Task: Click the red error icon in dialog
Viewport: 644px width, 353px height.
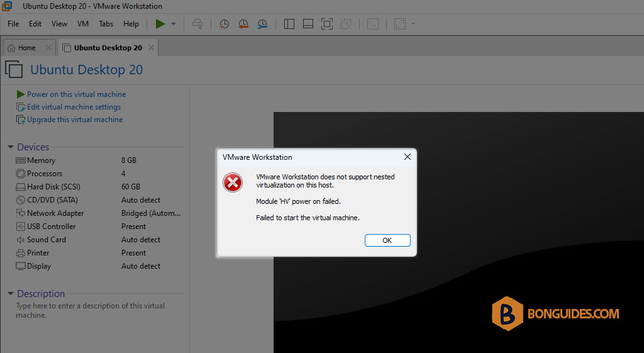Action: tap(233, 182)
